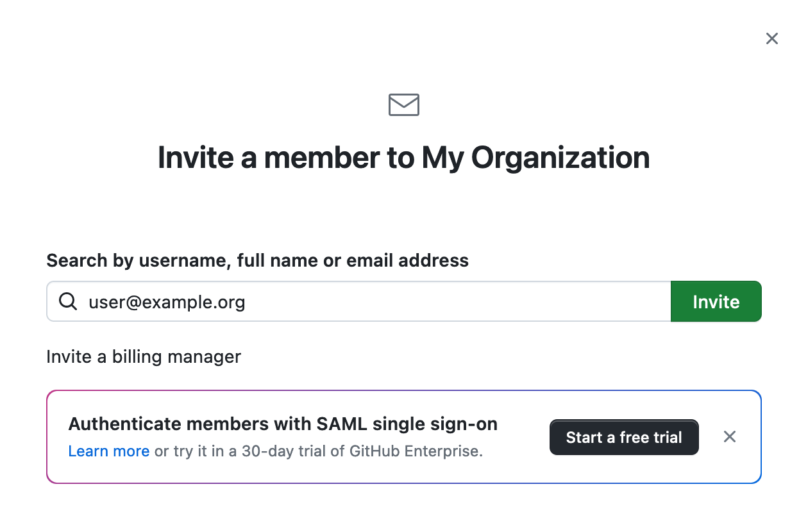The height and width of the screenshot is (532, 808).
Task: Open Invite a billing manager link
Action: 144,356
